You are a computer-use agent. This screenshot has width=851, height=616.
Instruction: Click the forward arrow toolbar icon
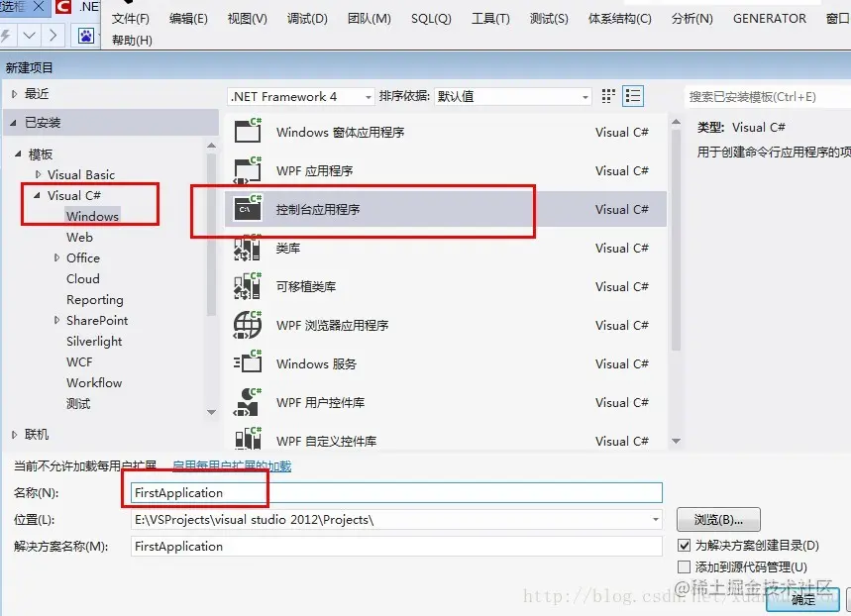coord(53,36)
